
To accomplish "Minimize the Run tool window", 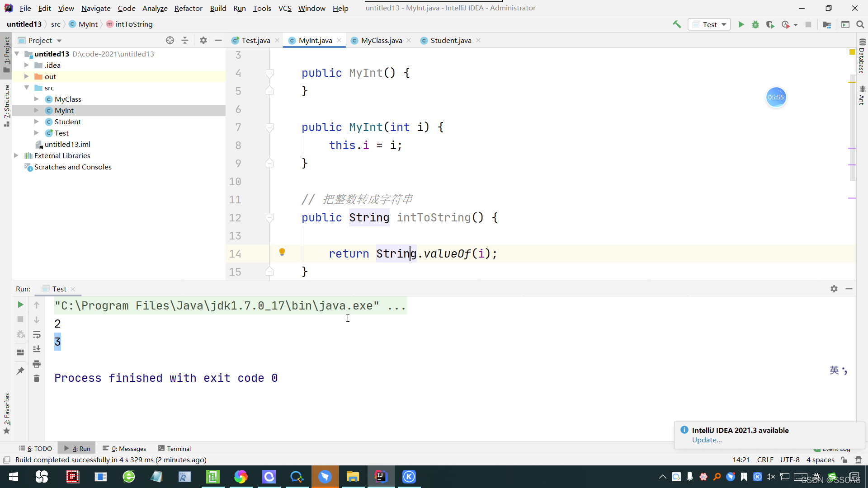I will click(849, 289).
